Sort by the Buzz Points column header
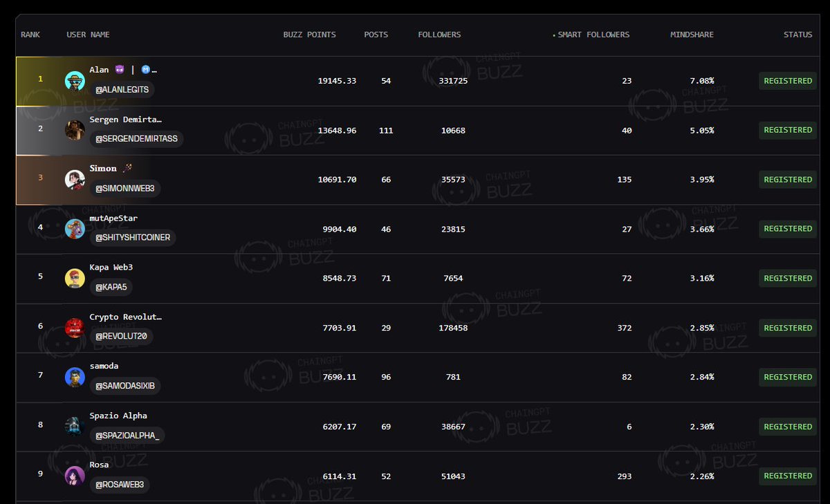 pos(309,35)
